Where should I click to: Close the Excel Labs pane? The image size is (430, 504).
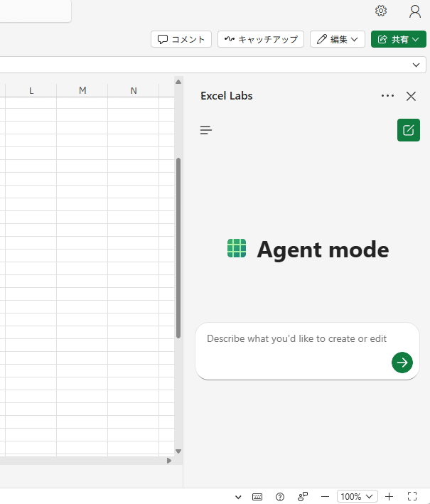coord(411,96)
